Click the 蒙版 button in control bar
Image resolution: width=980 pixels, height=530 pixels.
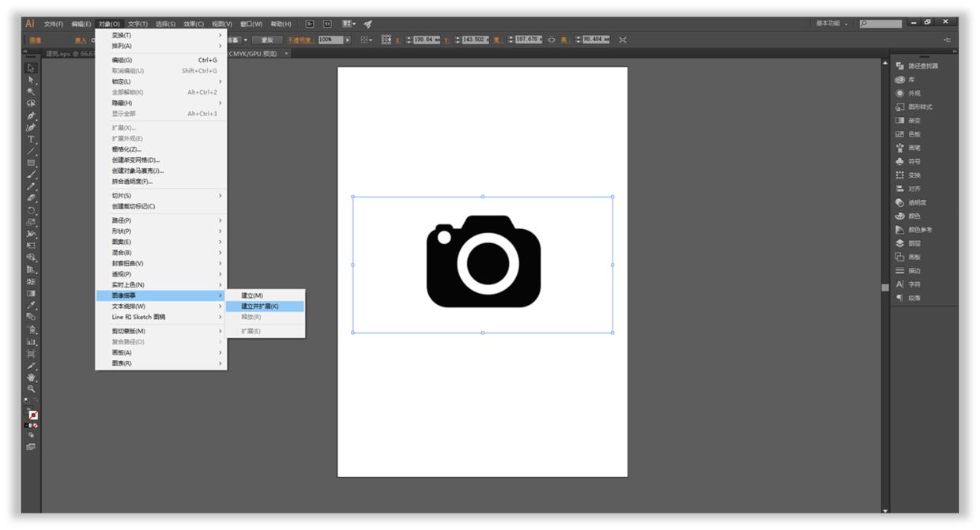(x=267, y=40)
